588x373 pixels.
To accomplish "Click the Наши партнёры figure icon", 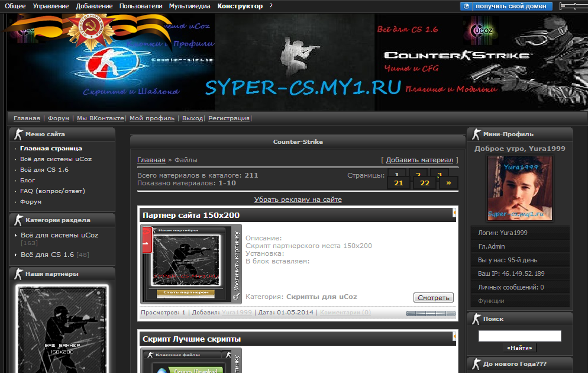I will pos(18,274).
